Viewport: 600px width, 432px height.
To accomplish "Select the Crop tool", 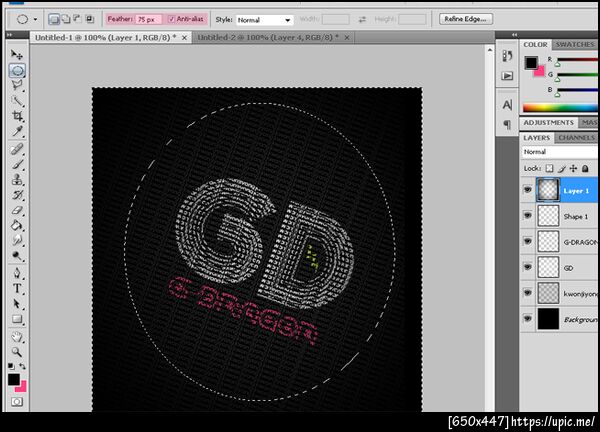I will coord(17,116).
